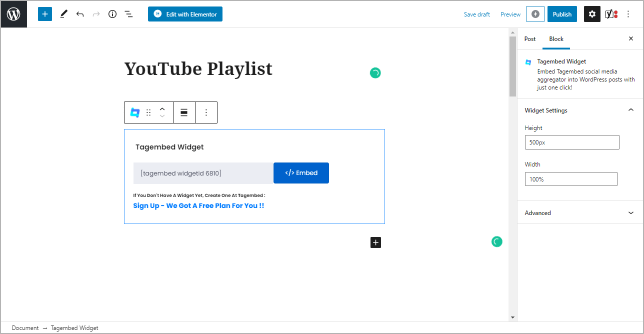Undo the last change
This screenshot has width=644, height=334.
[80, 14]
